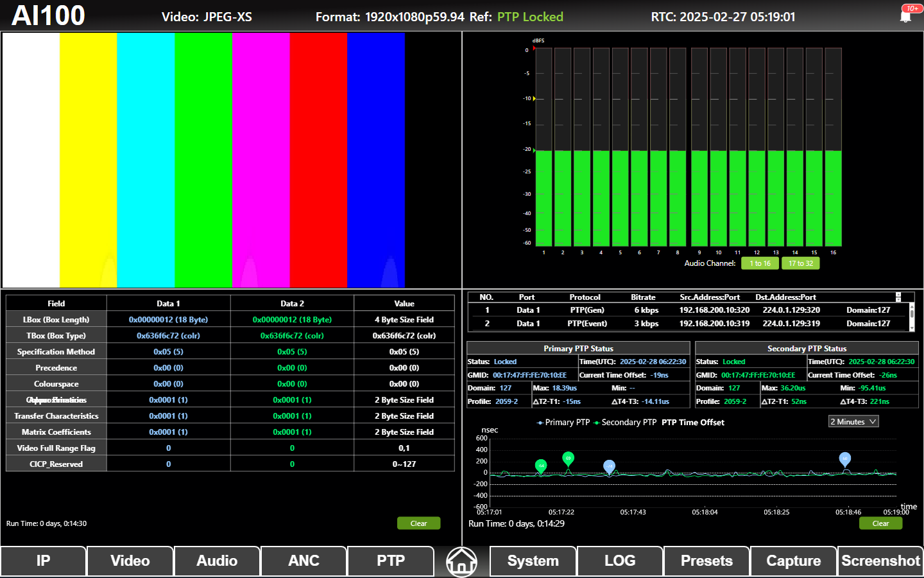Clear the colr box data table
The height and width of the screenshot is (578, 924).
(418, 523)
